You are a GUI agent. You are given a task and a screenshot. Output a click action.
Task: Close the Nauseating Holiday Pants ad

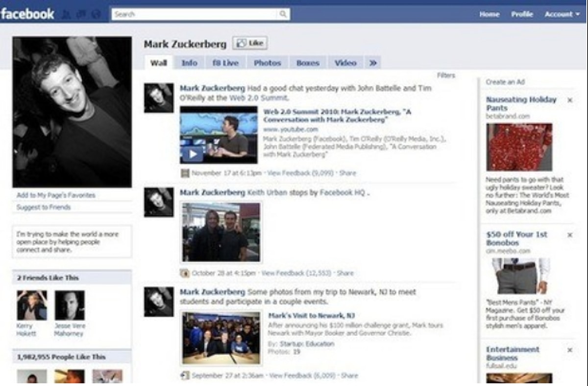570,100
